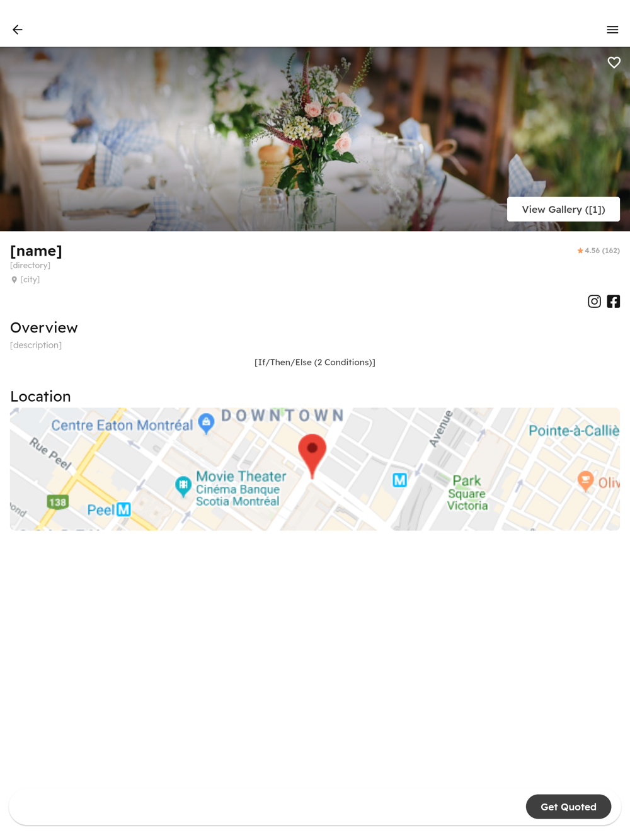This screenshot has height=840, width=630.
Task: Click the Peel metro station icon
Action: 123,509
